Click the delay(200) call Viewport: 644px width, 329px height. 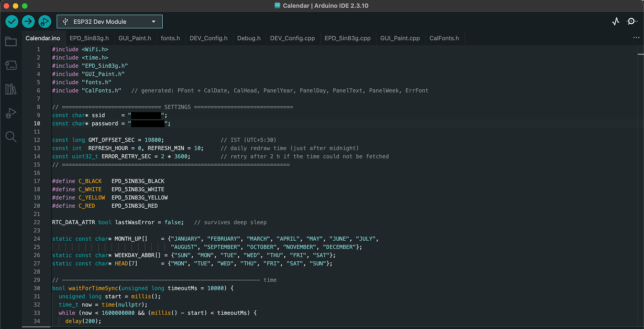click(81, 321)
